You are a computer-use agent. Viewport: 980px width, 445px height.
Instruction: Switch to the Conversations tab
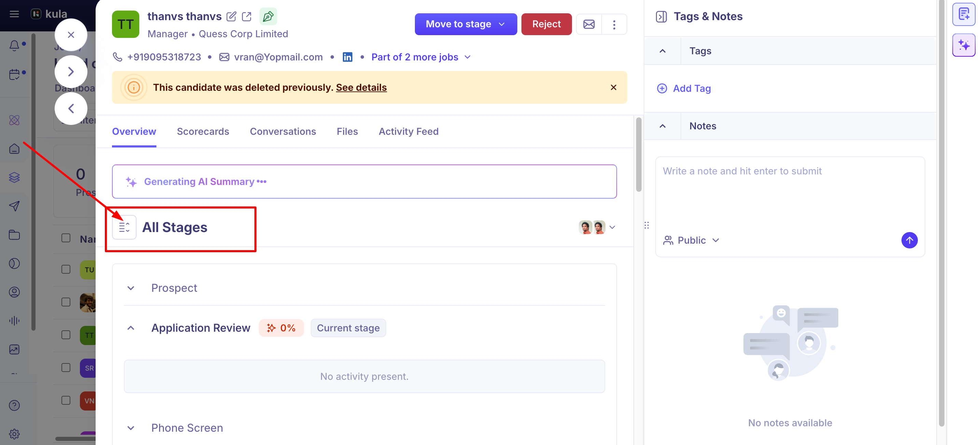point(283,132)
